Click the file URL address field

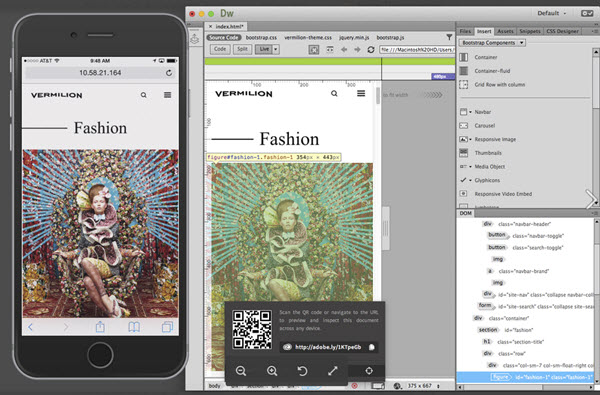(417, 49)
